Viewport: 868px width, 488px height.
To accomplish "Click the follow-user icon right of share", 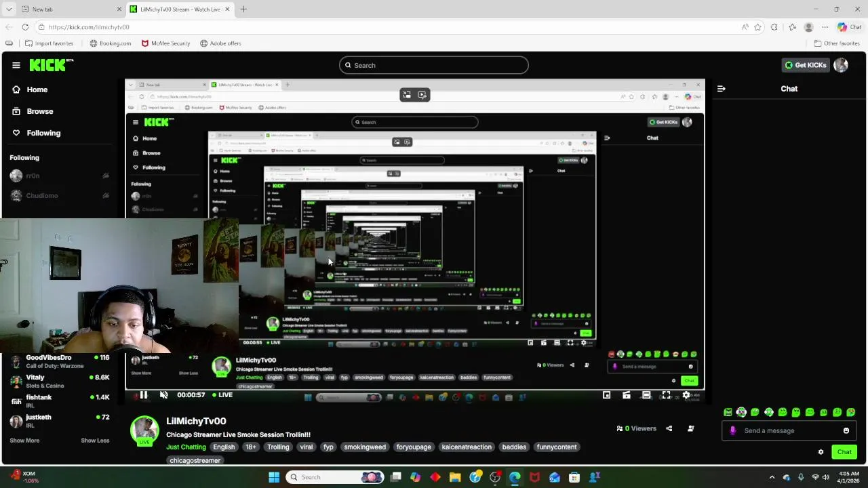I will tap(690, 428).
